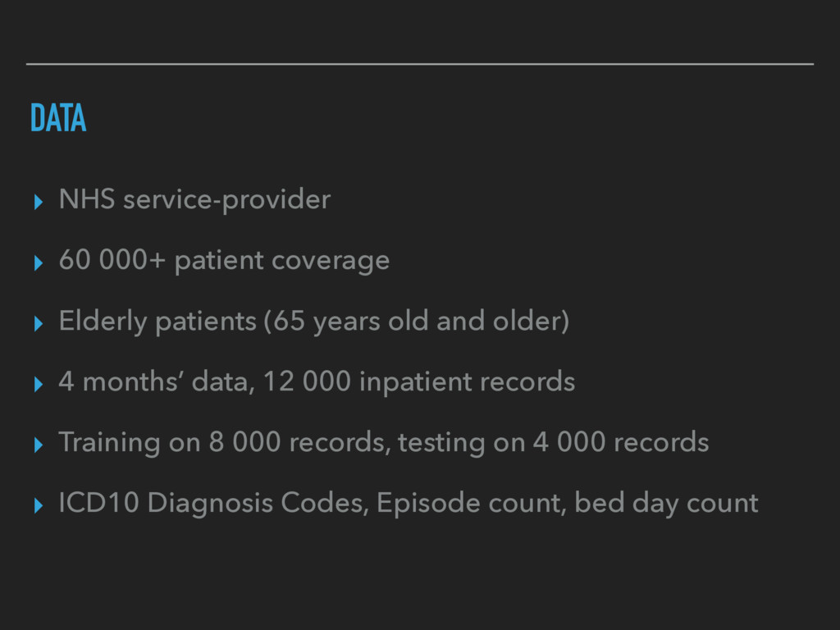Click the bullet arrow beside NHS service-provider
The height and width of the screenshot is (630, 840).
(38, 202)
